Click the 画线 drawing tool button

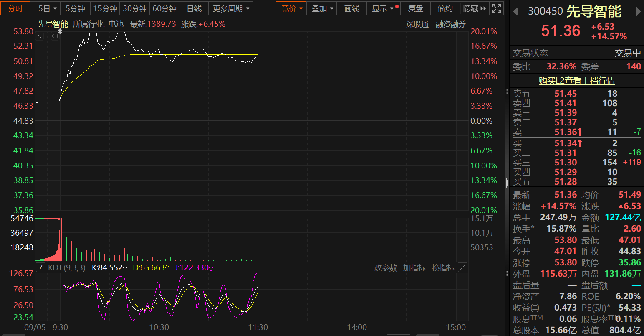[352, 8]
